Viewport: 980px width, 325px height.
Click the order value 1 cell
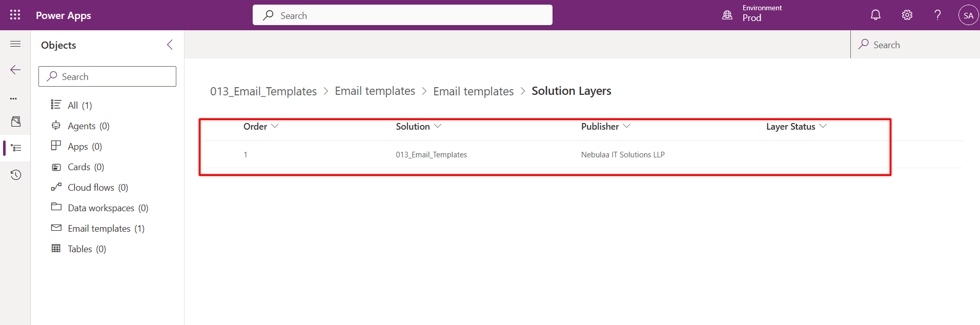pyautogui.click(x=246, y=154)
